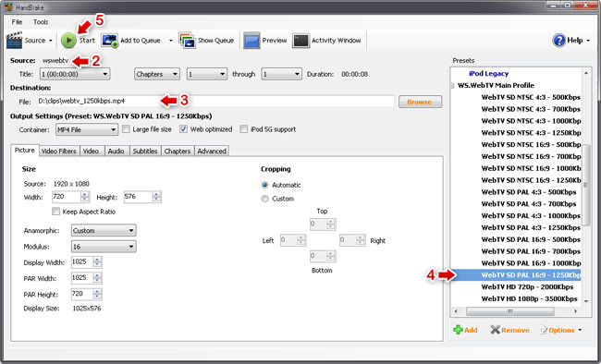Click the Source clapperboard icon
The width and height of the screenshot is (601, 364).
[14, 41]
